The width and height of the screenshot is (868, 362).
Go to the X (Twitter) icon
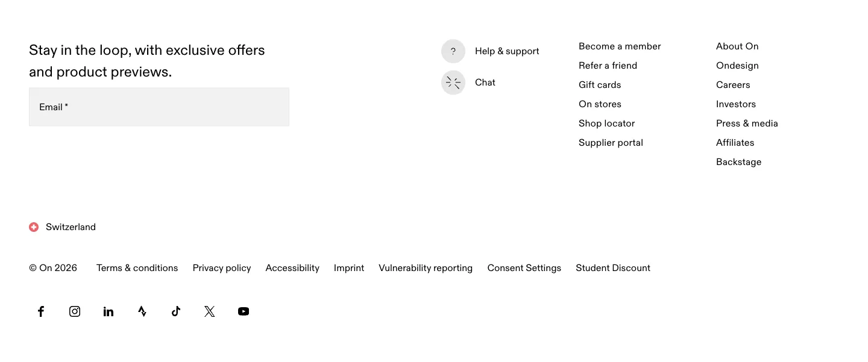click(210, 311)
